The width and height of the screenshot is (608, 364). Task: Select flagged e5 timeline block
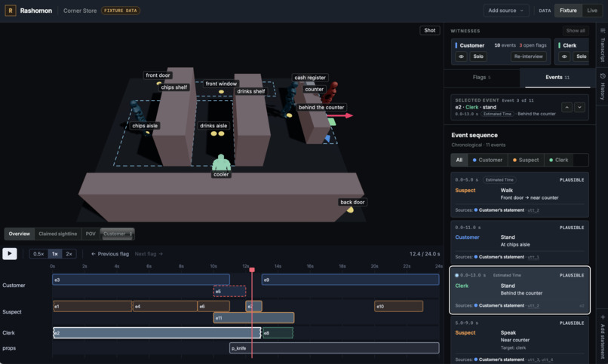coord(229,291)
